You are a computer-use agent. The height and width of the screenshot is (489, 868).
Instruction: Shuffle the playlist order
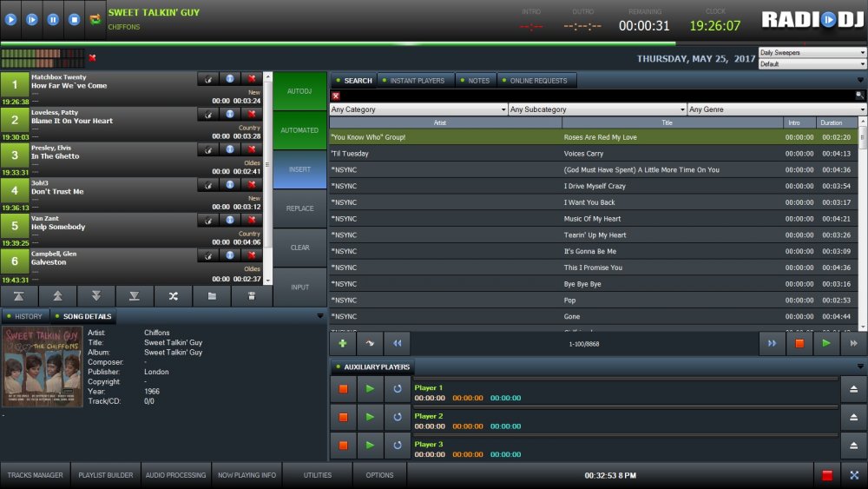click(174, 296)
